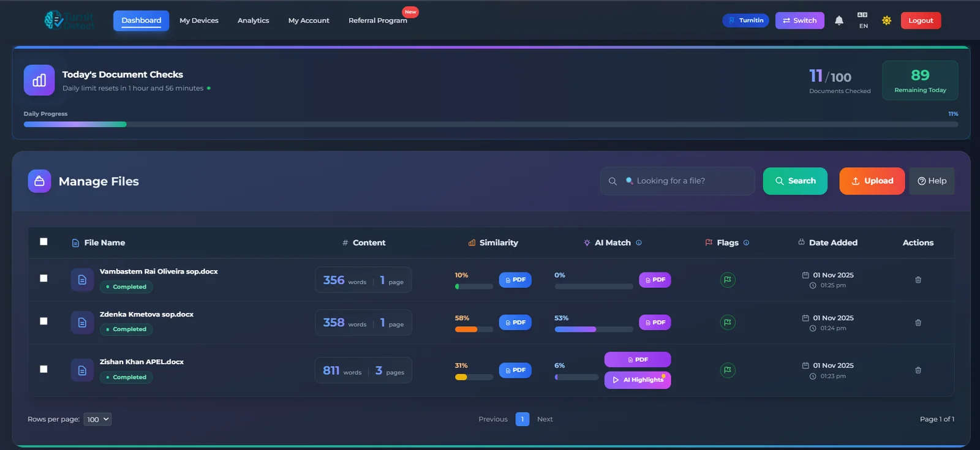
Task: Click the Flags column info icon
Action: pos(746,243)
